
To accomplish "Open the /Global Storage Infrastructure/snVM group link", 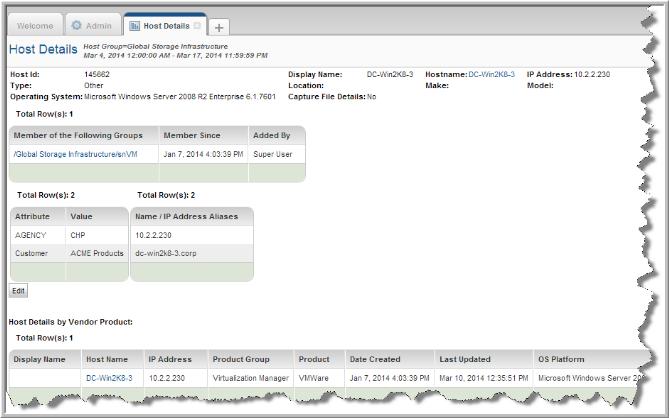I will click(x=75, y=154).
